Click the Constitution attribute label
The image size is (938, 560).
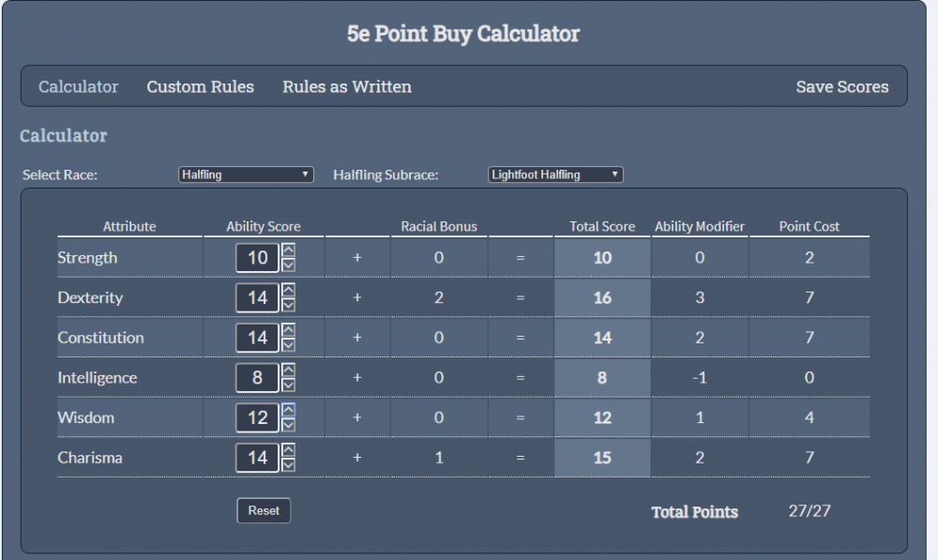100,338
